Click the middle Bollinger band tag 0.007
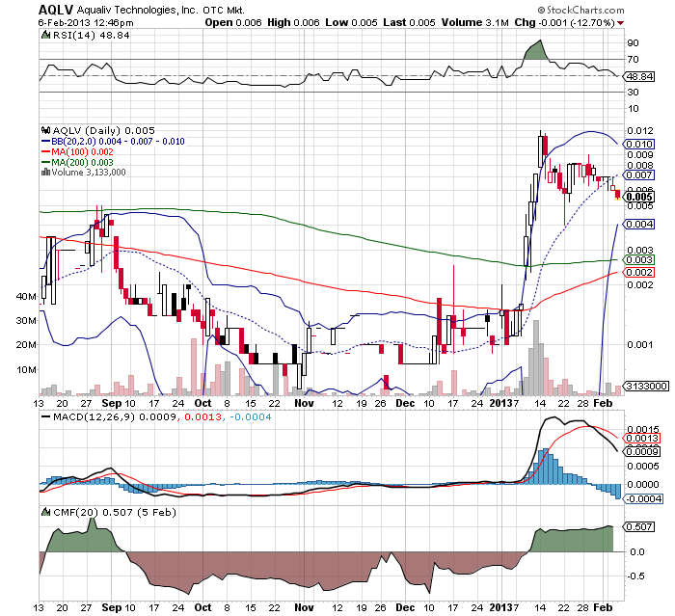Viewport: 675px width, 616px height. [x=639, y=175]
